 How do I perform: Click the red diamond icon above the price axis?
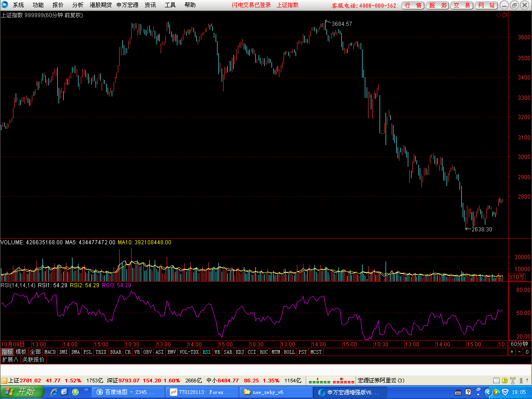coord(498,15)
